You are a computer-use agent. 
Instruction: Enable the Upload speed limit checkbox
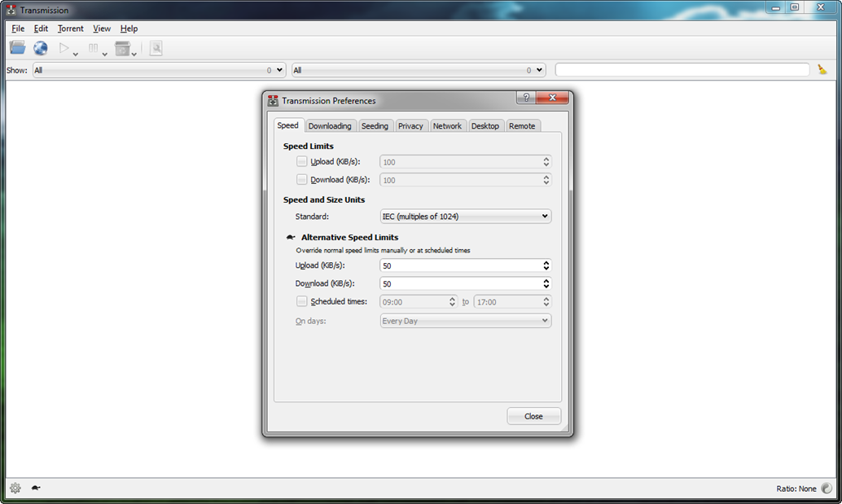(302, 161)
